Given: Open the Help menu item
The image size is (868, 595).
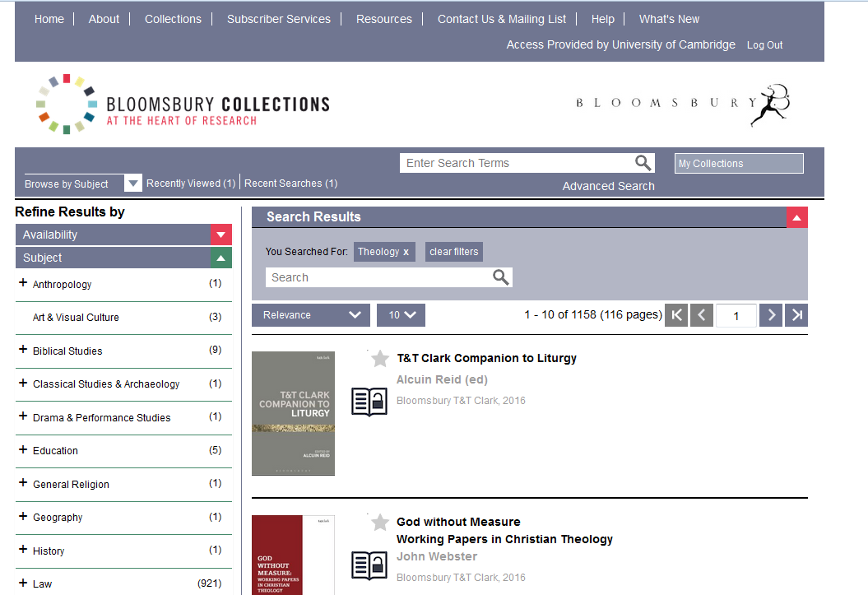Looking at the screenshot, I should pyautogui.click(x=602, y=19).
